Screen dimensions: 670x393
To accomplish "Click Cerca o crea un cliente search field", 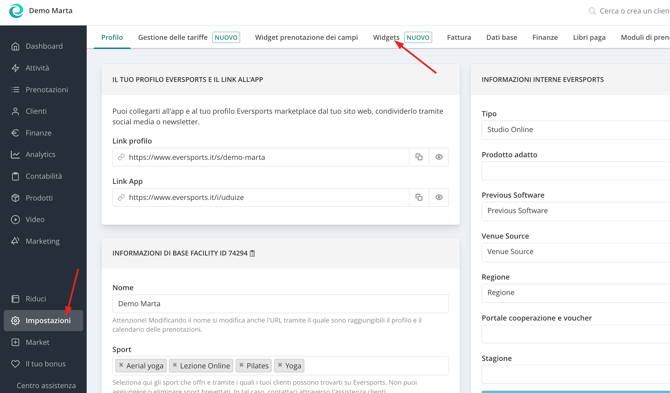I will pyautogui.click(x=634, y=11).
